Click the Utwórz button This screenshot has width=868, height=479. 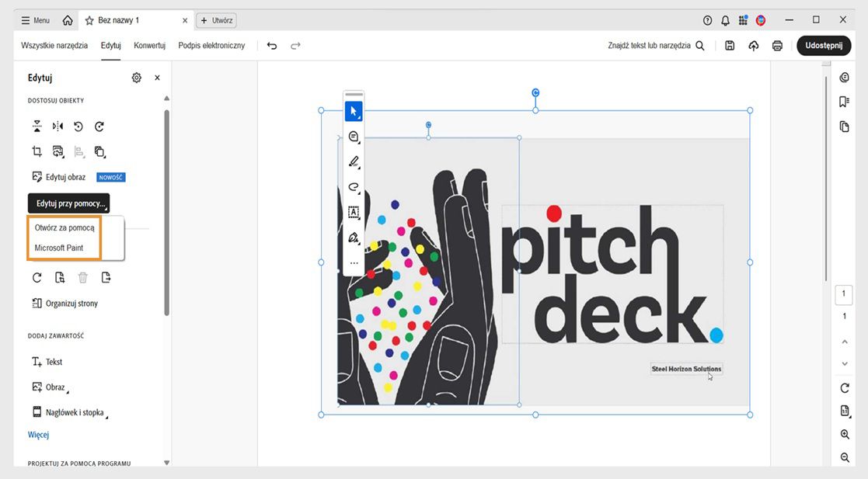(x=217, y=20)
